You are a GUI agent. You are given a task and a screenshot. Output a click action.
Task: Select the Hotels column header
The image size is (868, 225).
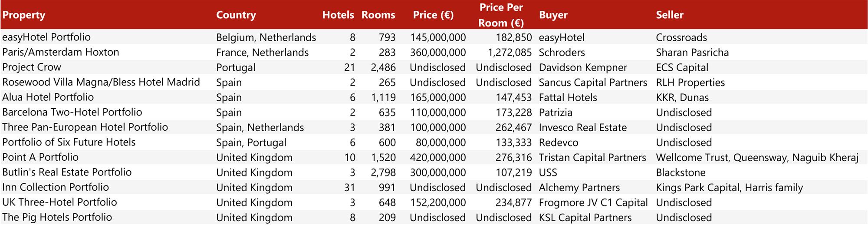(x=338, y=15)
